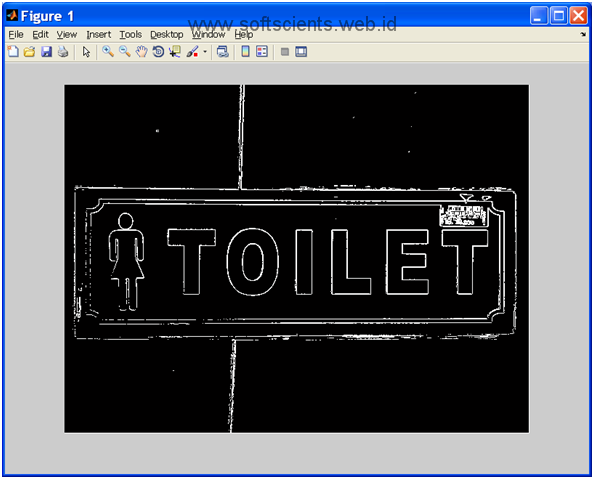
Task: Open the File menu
Action: [16, 34]
